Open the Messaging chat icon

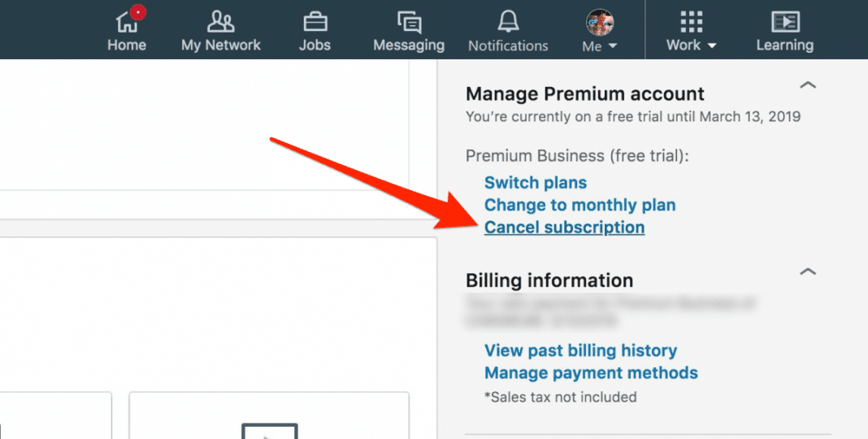pos(409,21)
